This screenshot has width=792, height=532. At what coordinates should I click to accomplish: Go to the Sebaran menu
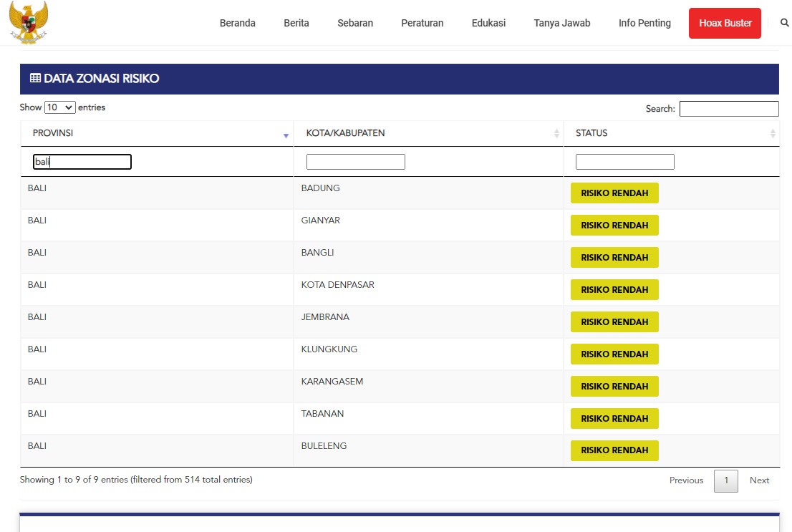355,23
